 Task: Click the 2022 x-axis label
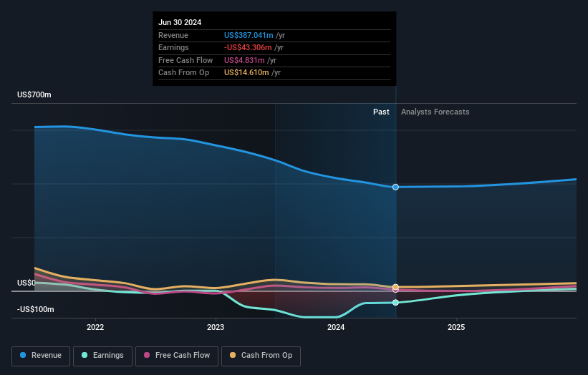tap(95, 328)
